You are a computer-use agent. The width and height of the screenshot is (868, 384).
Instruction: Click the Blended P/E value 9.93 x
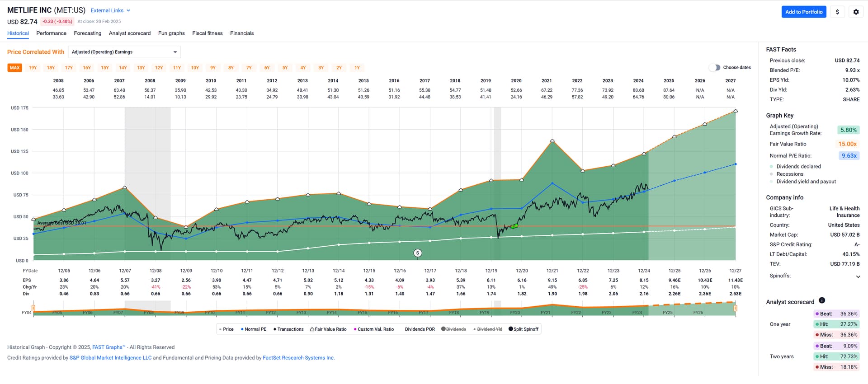[852, 70]
